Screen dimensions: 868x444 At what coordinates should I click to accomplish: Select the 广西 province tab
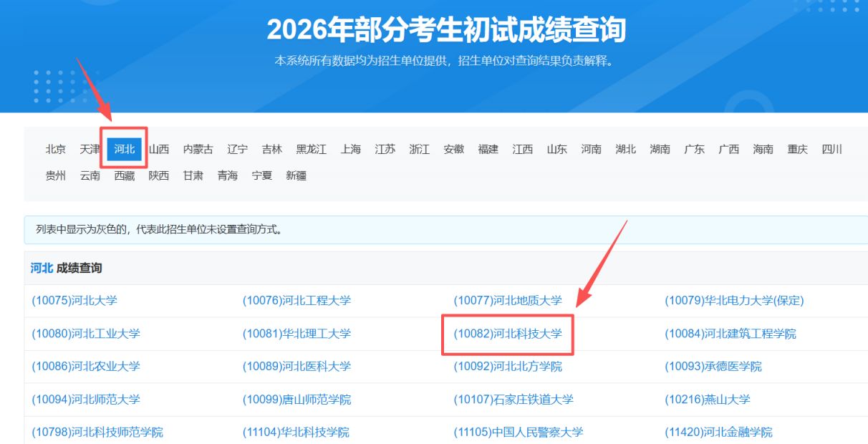pyautogui.click(x=729, y=150)
